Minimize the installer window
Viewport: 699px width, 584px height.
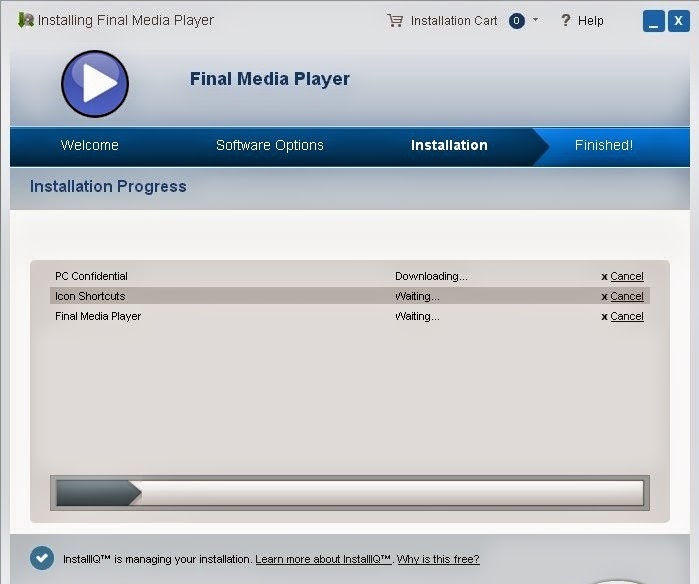654,21
